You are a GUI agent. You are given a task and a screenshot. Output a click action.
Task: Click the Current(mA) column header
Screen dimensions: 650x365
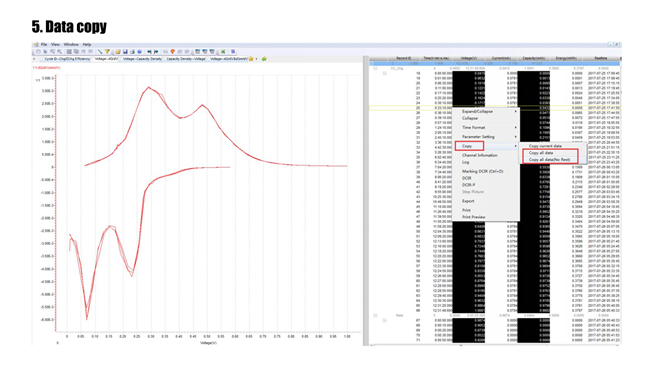pos(501,58)
